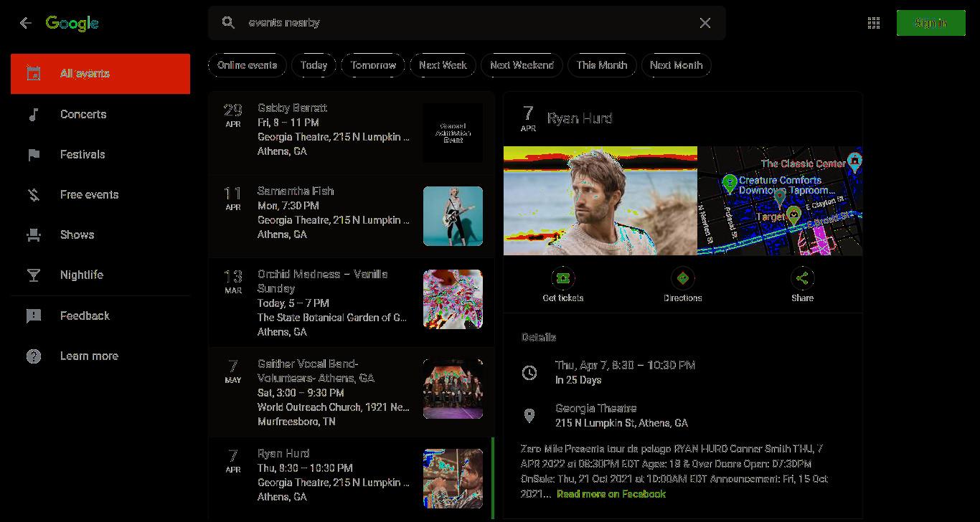This screenshot has height=522, width=980.
Task: Click the Orchid Madness flower thumbnail
Action: (x=453, y=299)
